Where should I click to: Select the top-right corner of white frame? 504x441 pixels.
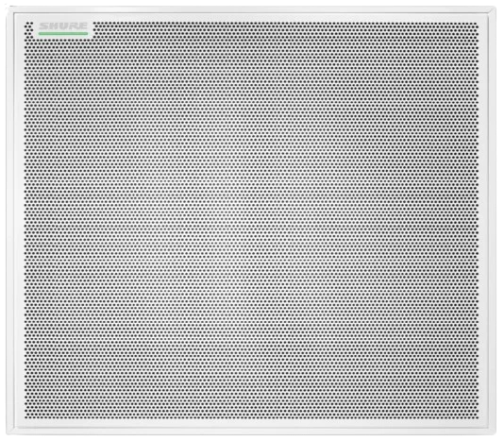(x=492, y=10)
